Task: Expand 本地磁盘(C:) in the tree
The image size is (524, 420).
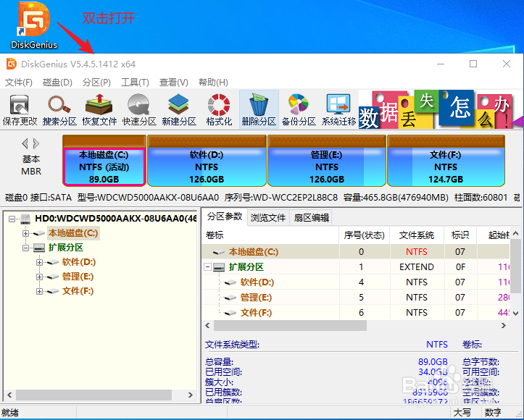Action: coord(26,233)
